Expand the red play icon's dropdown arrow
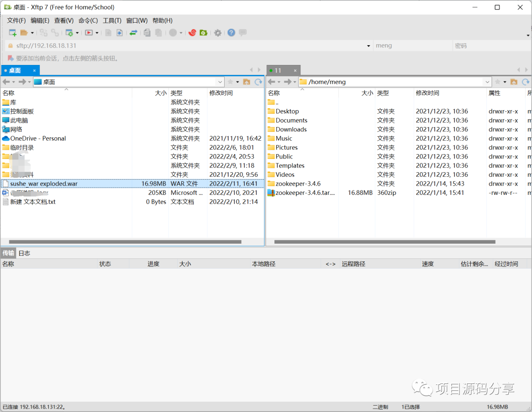The image size is (532, 412). tap(97, 33)
